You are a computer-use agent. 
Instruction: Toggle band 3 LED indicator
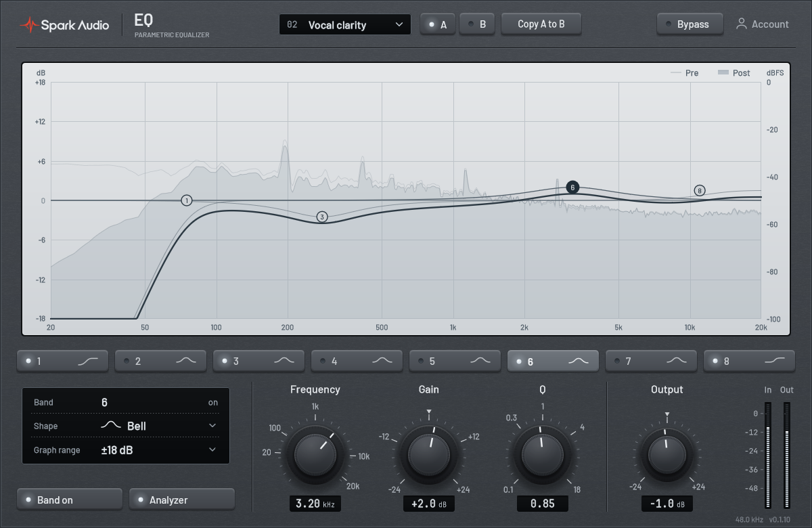coord(225,361)
